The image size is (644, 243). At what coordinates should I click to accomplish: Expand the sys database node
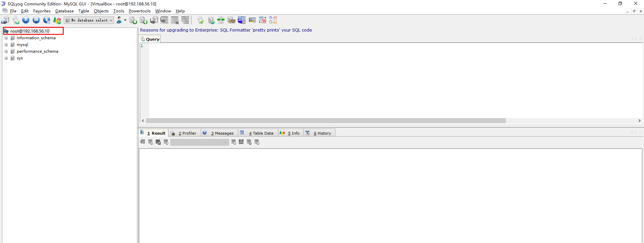pyautogui.click(x=6, y=58)
